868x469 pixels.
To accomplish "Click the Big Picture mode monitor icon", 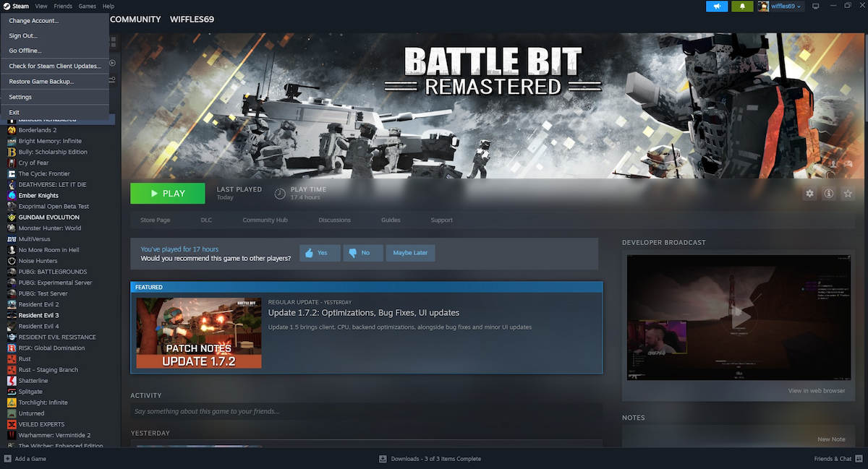I will point(816,7).
